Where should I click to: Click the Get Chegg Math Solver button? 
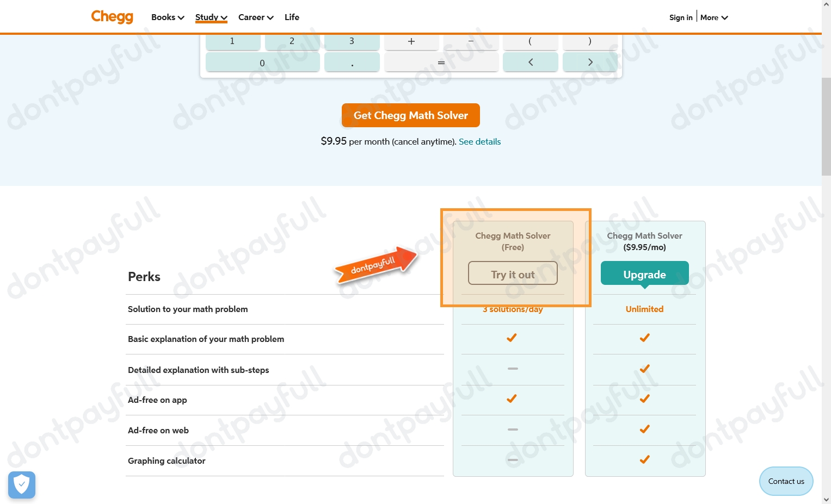click(411, 115)
